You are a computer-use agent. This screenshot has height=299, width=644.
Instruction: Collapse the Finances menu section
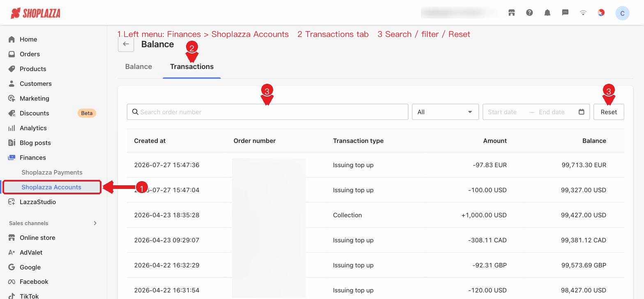click(33, 158)
